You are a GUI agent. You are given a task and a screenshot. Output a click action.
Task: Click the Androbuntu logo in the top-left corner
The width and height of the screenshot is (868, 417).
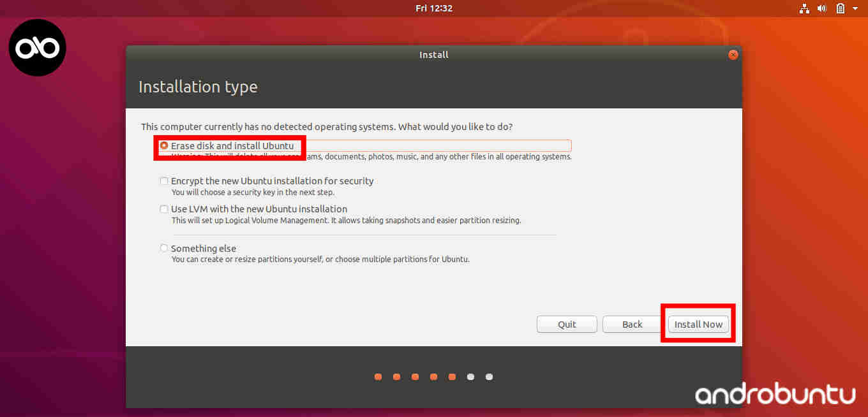pos(36,47)
